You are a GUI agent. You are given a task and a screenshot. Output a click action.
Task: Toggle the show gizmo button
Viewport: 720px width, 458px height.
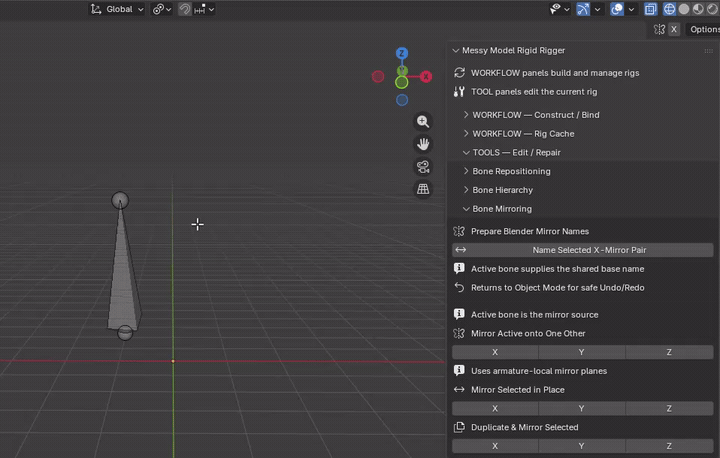point(583,9)
